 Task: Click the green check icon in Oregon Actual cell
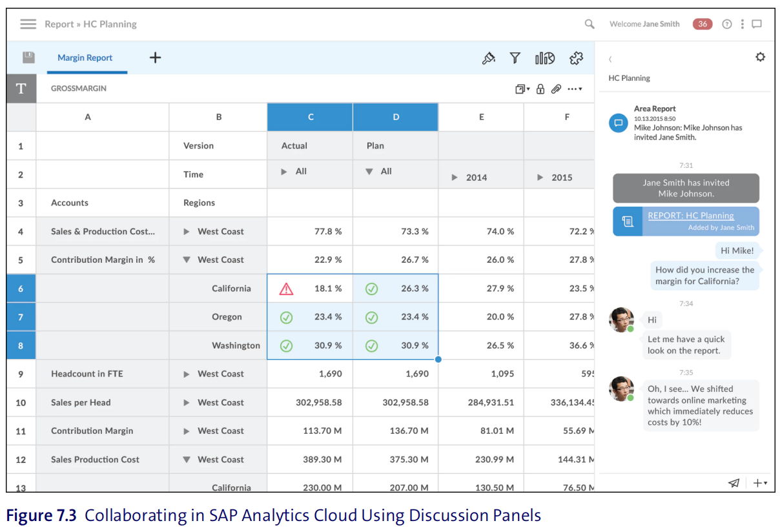[286, 317]
